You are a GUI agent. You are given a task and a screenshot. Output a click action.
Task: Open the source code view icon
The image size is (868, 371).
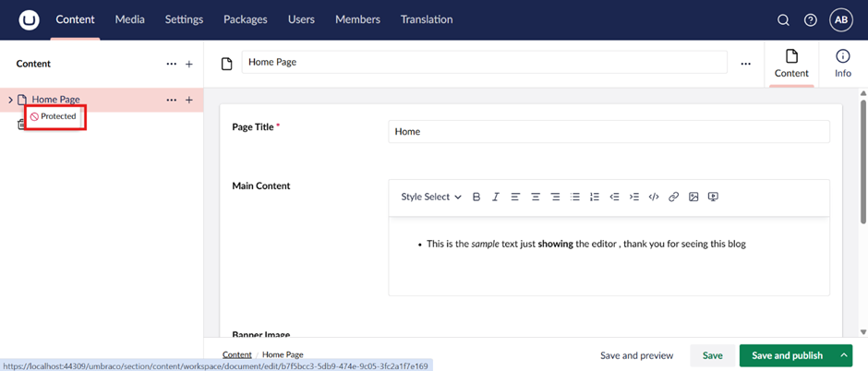pyautogui.click(x=654, y=197)
